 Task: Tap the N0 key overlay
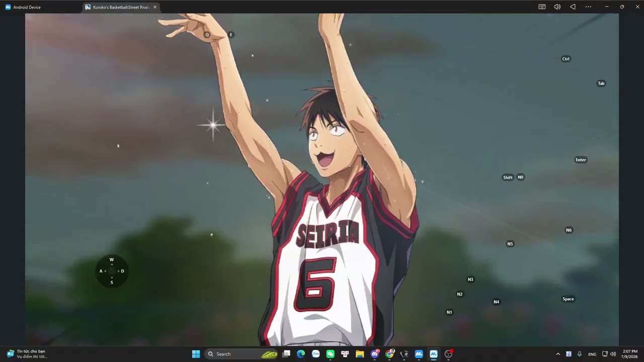point(521,177)
